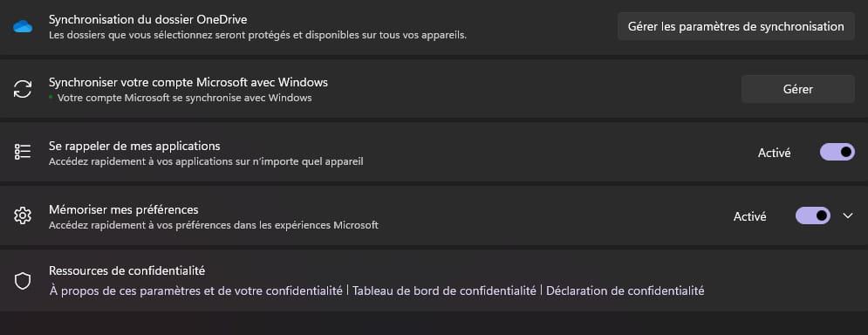Click the Gérer button
Image resolution: width=868 pixels, height=335 pixels.
(797, 89)
